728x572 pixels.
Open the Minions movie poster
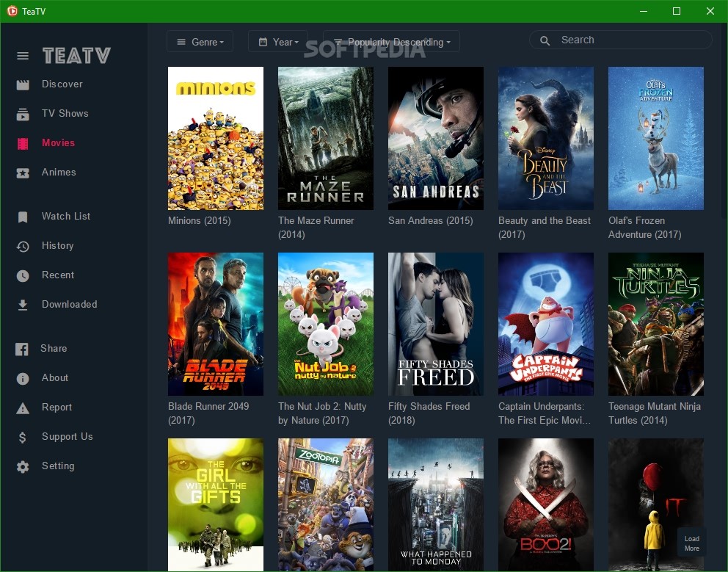(x=216, y=138)
